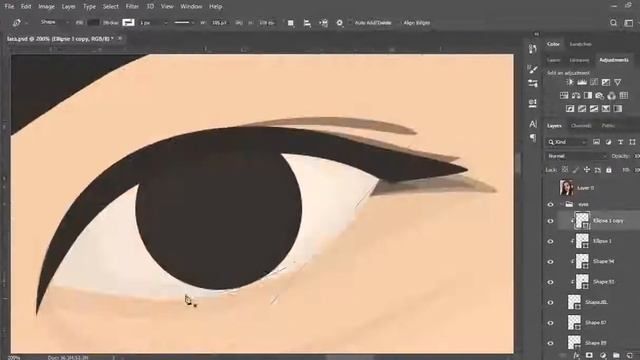Add an Exposure adjustment
The image size is (640, 360).
pyautogui.click(x=606, y=82)
